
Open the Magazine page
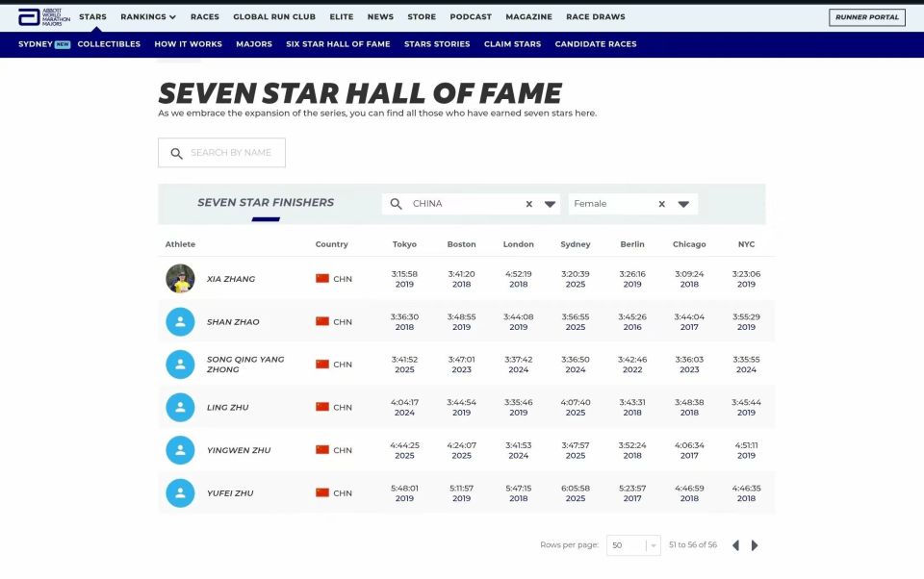(x=529, y=17)
